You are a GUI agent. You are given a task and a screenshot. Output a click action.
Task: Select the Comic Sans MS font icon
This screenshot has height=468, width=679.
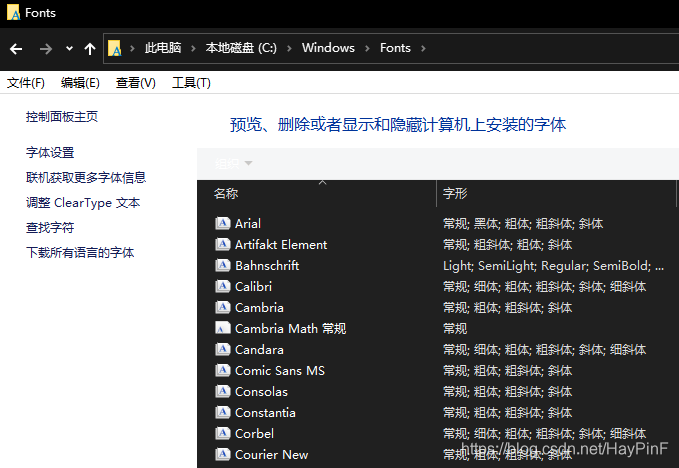pyautogui.click(x=223, y=370)
